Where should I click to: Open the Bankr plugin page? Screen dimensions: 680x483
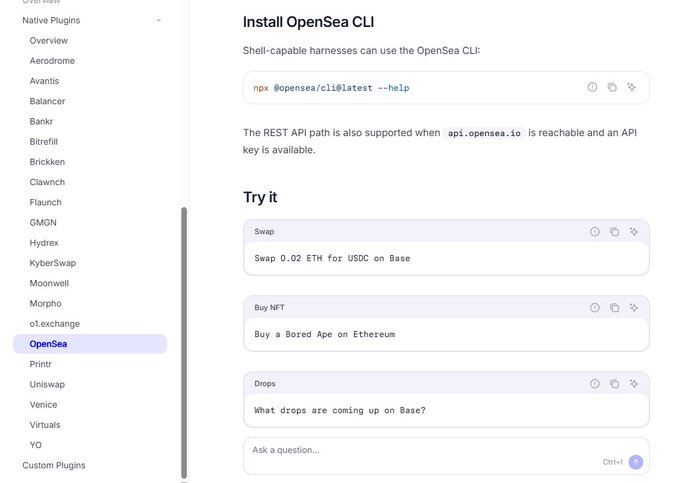pos(41,121)
